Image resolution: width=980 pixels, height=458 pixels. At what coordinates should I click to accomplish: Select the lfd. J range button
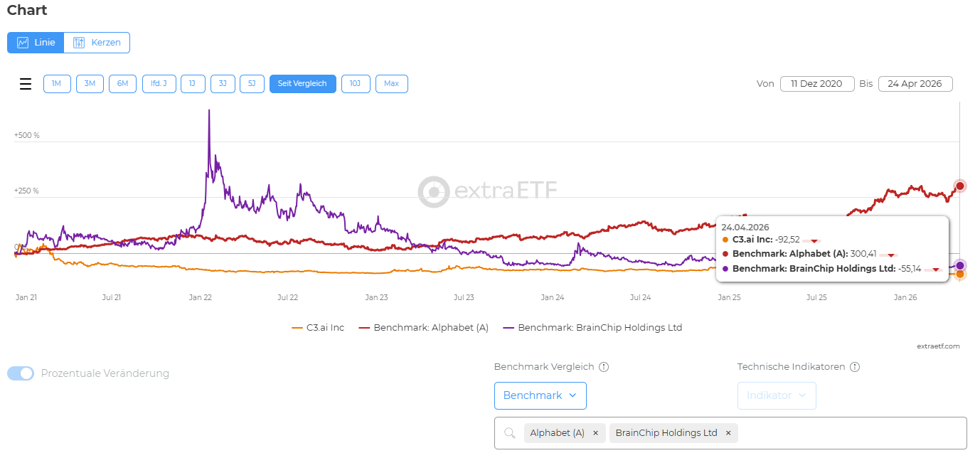pos(159,84)
